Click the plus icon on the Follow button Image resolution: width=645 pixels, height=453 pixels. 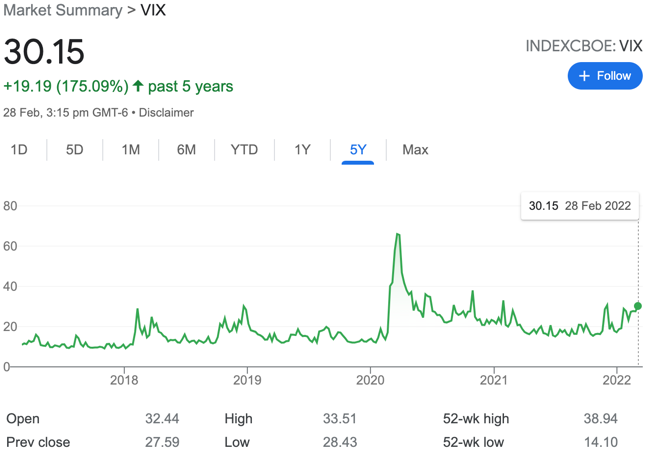click(584, 76)
